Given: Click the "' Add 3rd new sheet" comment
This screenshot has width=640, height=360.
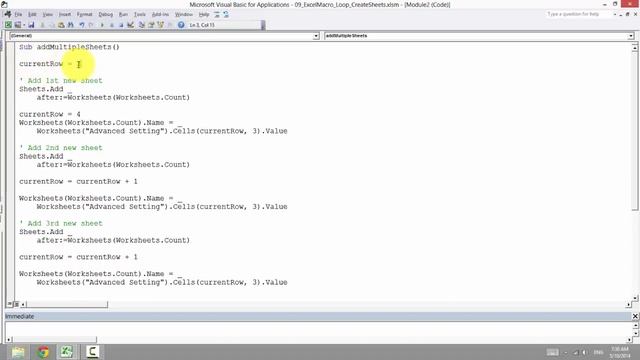Looking at the screenshot, I should pos(61,223).
